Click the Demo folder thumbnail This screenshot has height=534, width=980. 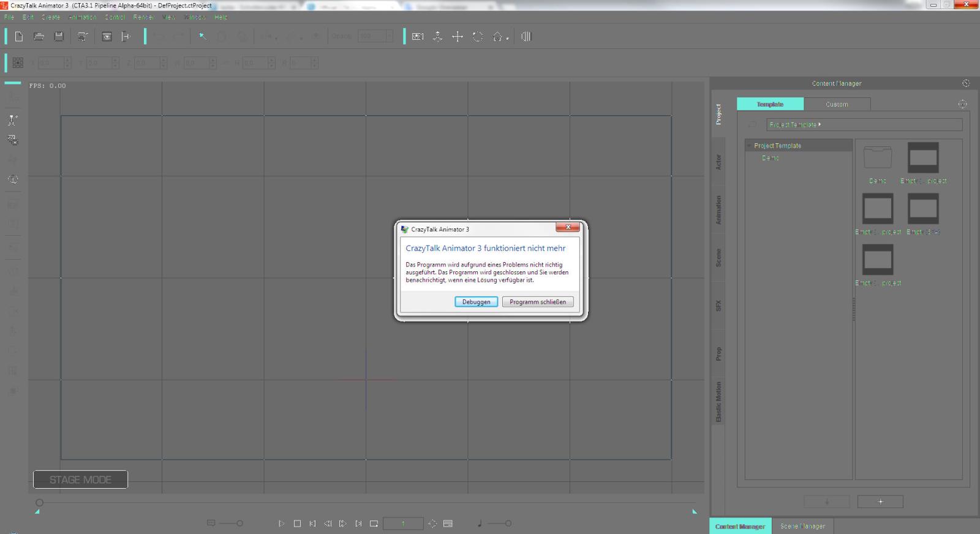pyautogui.click(x=877, y=157)
